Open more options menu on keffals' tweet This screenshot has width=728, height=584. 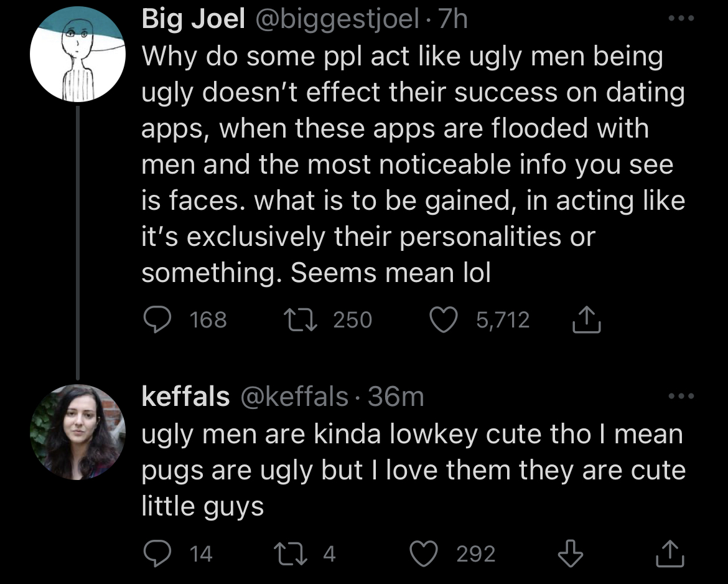pyautogui.click(x=681, y=397)
